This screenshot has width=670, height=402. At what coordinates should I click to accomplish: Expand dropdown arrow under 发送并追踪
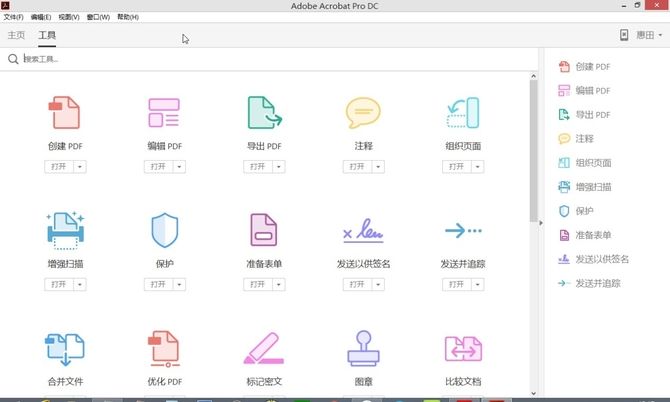coord(478,285)
